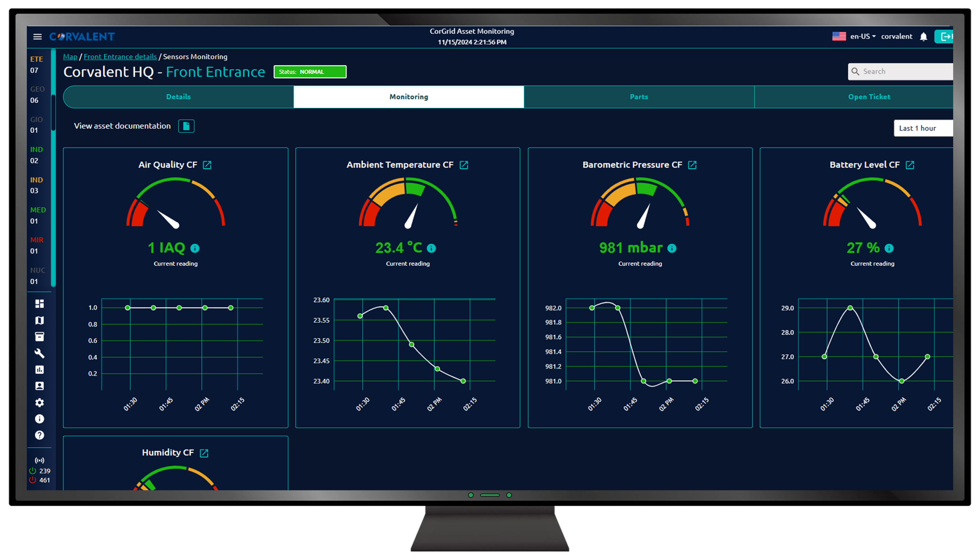Open the Last 1 hour range dropdown
This screenshot has width=980, height=560.
pyautogui.click(x=923, y=128)
